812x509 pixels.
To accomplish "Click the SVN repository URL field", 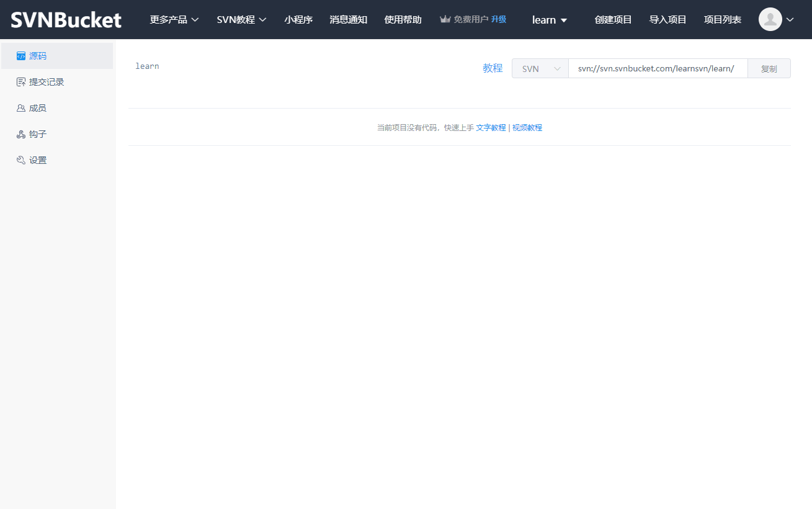I will [658, 69].
